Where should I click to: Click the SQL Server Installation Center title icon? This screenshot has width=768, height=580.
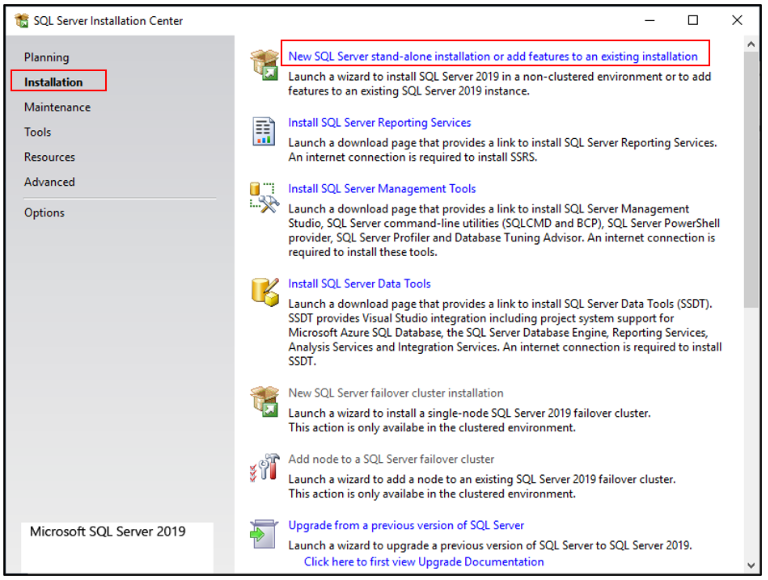[22, 21]
